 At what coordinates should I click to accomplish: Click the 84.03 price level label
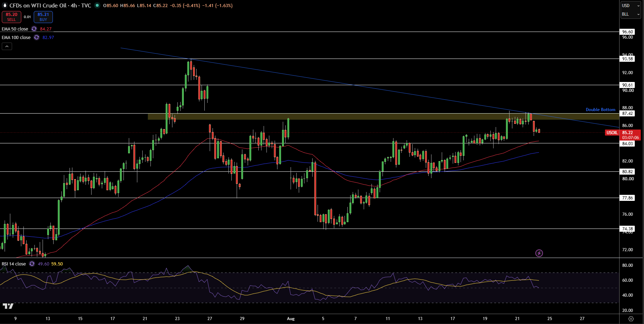coord(627,144)
